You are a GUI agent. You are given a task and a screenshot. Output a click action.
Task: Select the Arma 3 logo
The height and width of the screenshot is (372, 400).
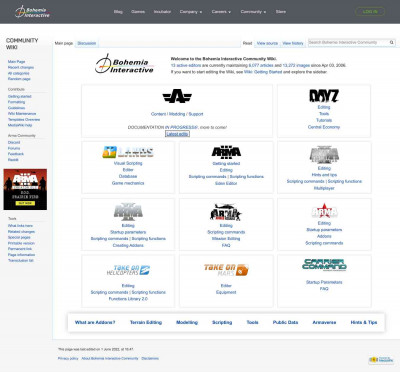tap(226, 152)
